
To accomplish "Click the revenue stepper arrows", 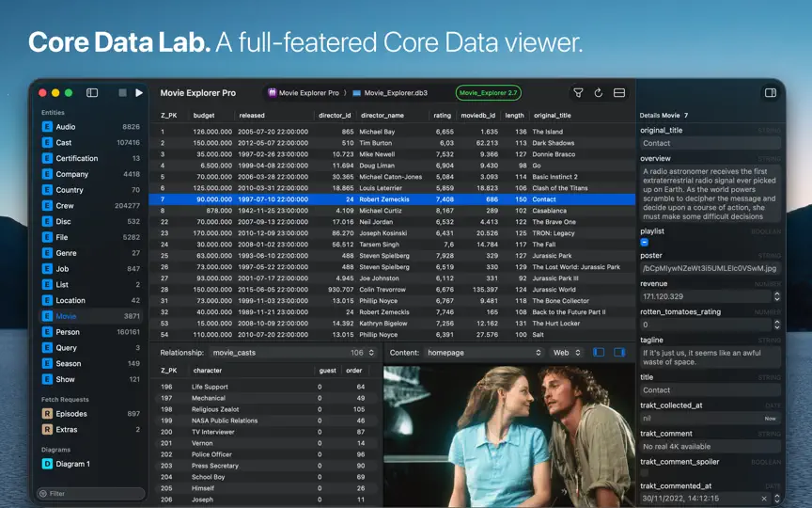I will pos(777,296).
